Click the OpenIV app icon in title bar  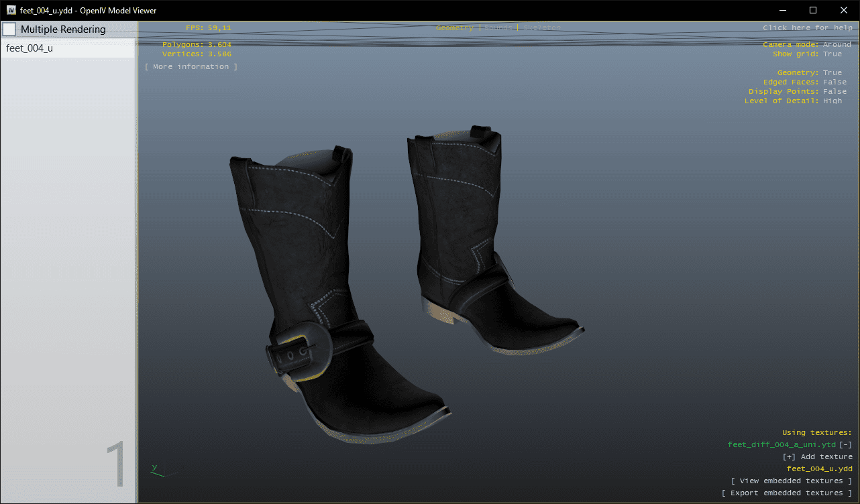(x=11, y=10)
